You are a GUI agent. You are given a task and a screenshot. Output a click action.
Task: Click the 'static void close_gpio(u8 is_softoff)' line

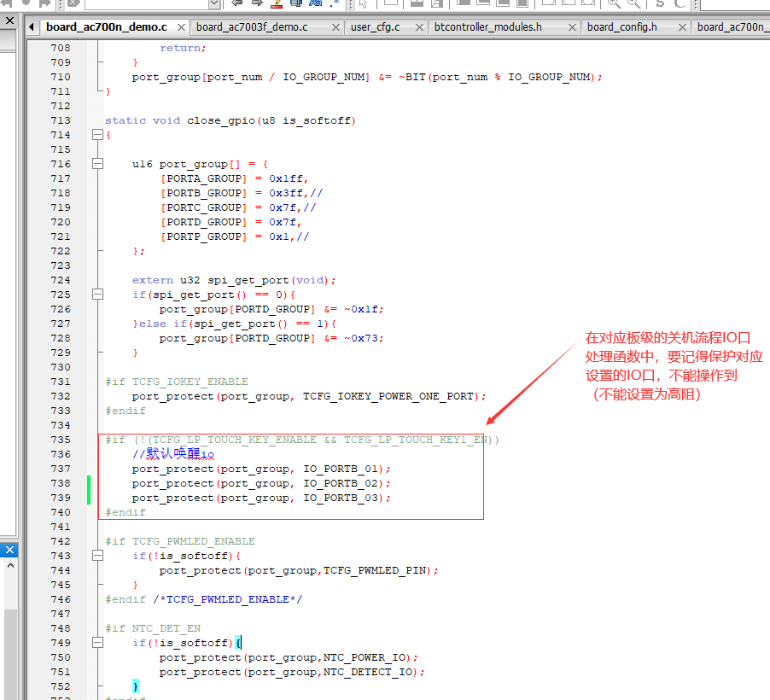(x=230, y=120)
